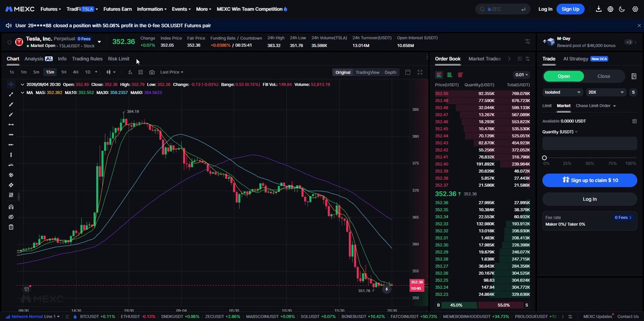
Task: Collapse the MA indicator legend row
Action: point(22,92)
